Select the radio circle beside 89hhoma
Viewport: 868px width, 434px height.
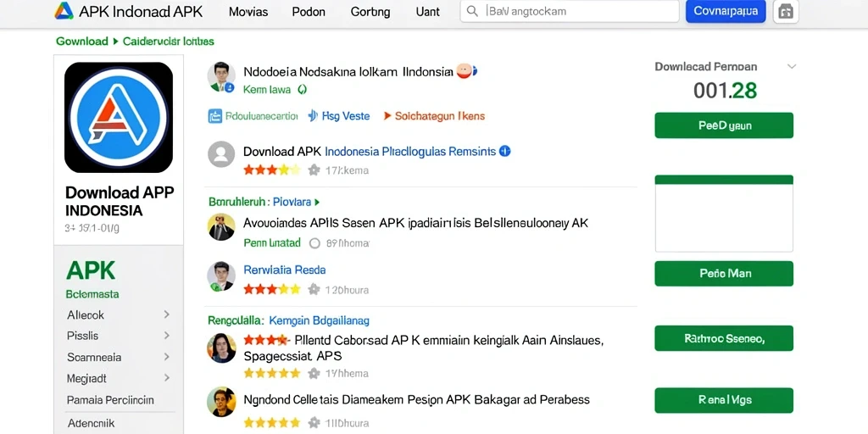tap(314, 242)
